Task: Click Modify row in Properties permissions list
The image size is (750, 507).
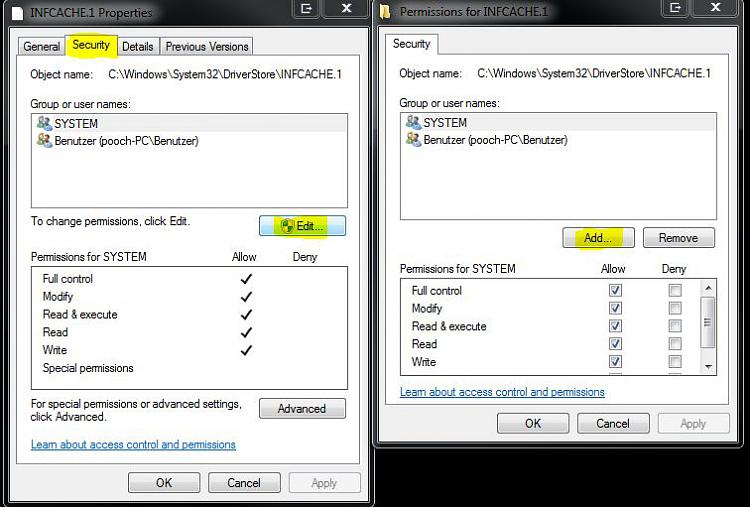Action: 189,297
